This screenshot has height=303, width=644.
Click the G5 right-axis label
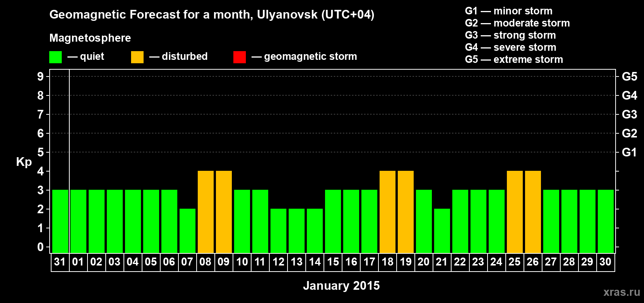pos(630,77)
